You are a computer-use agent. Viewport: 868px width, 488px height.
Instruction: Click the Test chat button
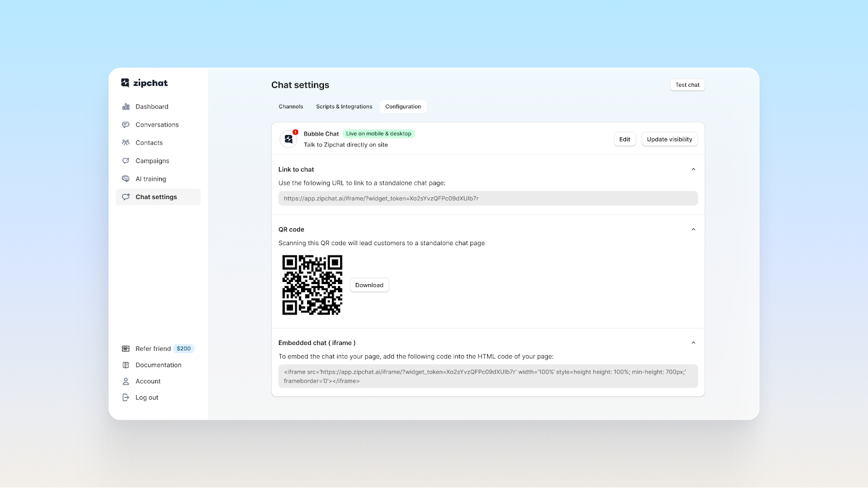pos(687,85)
